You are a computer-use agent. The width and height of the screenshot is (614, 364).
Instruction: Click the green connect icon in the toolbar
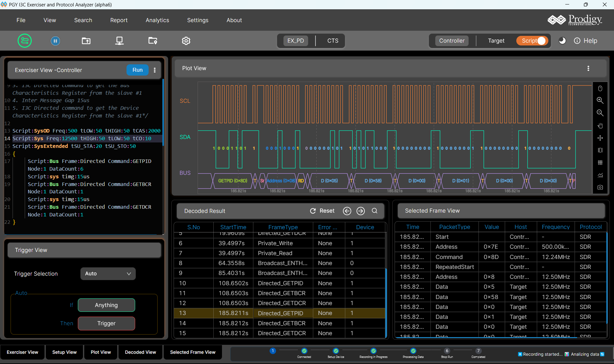tap(25, 41)
